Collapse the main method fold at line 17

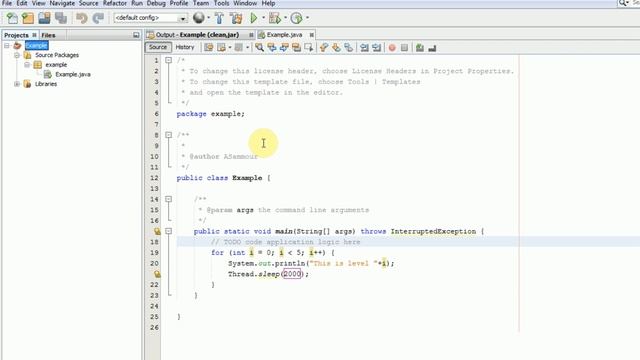169,231
